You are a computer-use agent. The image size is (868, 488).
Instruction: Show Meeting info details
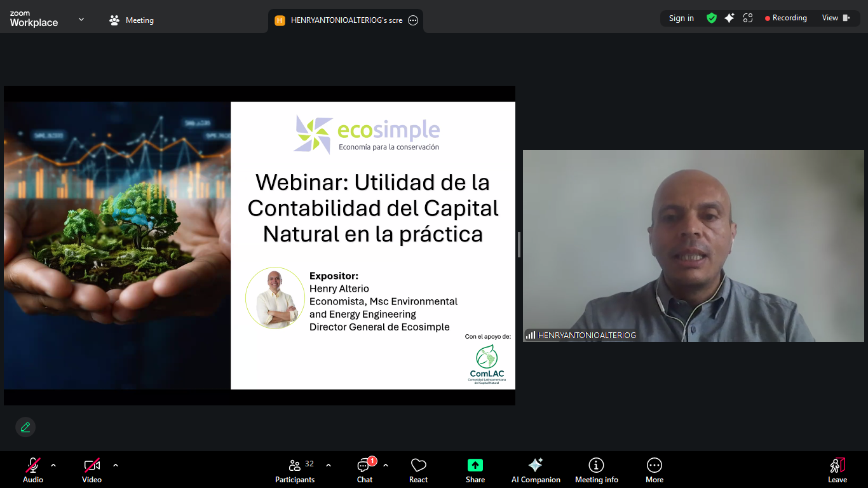coord(596,470)
